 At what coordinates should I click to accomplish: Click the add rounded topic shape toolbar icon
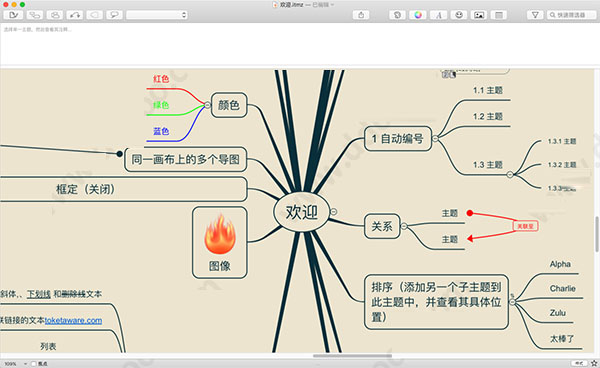(x=95, y=15)
